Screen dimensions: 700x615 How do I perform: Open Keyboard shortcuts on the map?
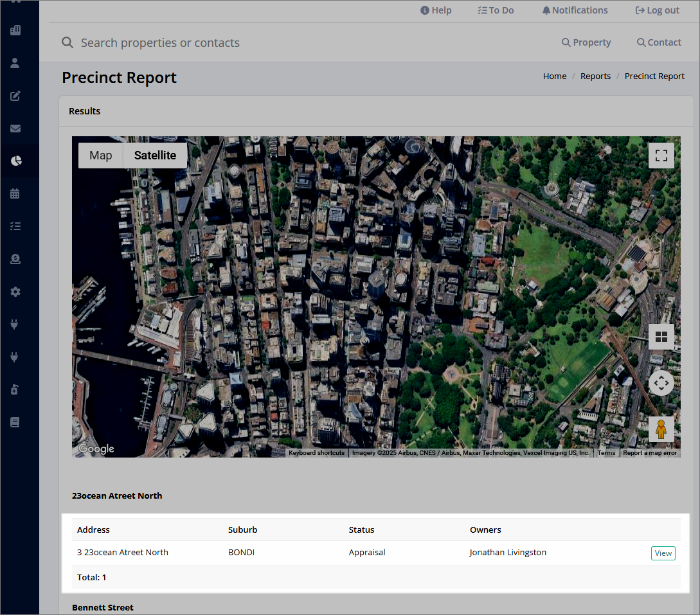[316, 452]
